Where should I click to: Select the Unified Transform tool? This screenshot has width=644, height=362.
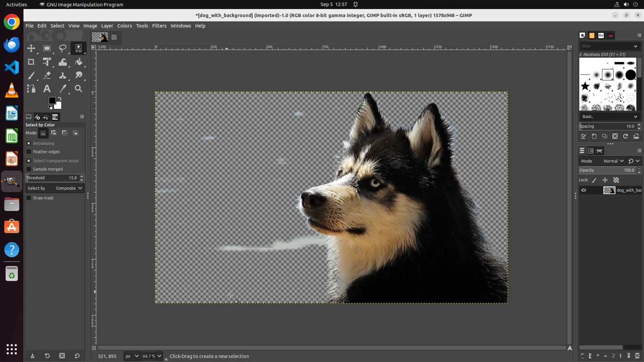click(47, 62)
